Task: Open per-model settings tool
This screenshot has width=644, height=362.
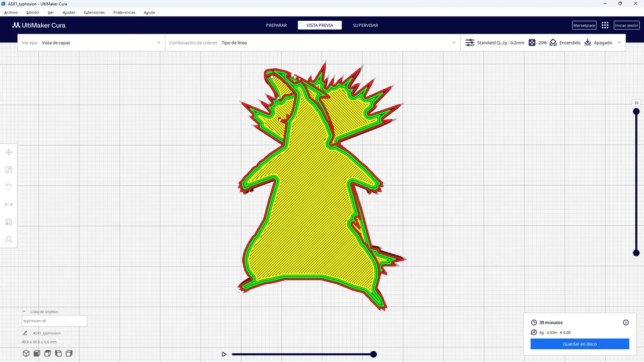Action: pos(8,221)
